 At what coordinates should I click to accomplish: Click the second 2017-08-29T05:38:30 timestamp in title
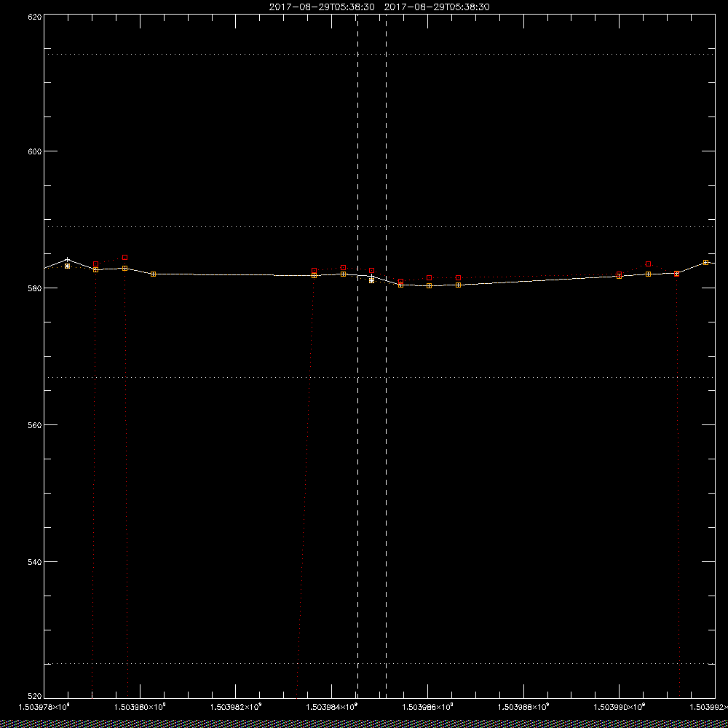pos(437,7)
